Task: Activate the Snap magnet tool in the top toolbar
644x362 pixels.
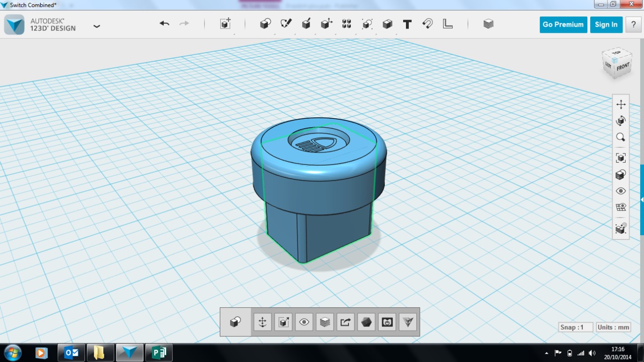Action: (x=427, y=24)
